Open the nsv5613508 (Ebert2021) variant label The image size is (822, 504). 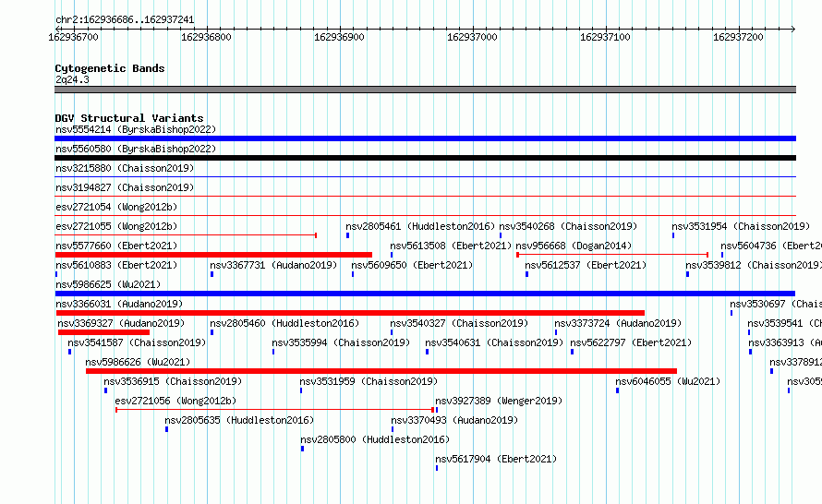click(451, 246)
